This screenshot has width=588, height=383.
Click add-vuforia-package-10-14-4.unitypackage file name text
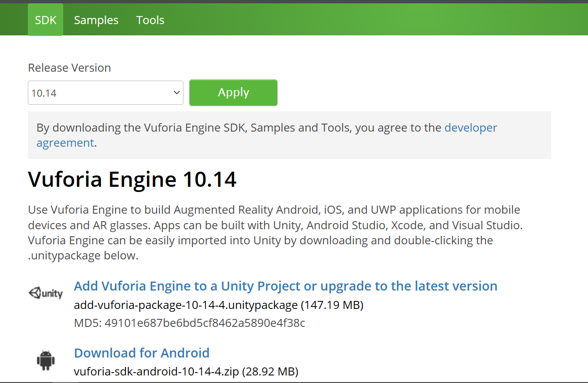[186, 305]
